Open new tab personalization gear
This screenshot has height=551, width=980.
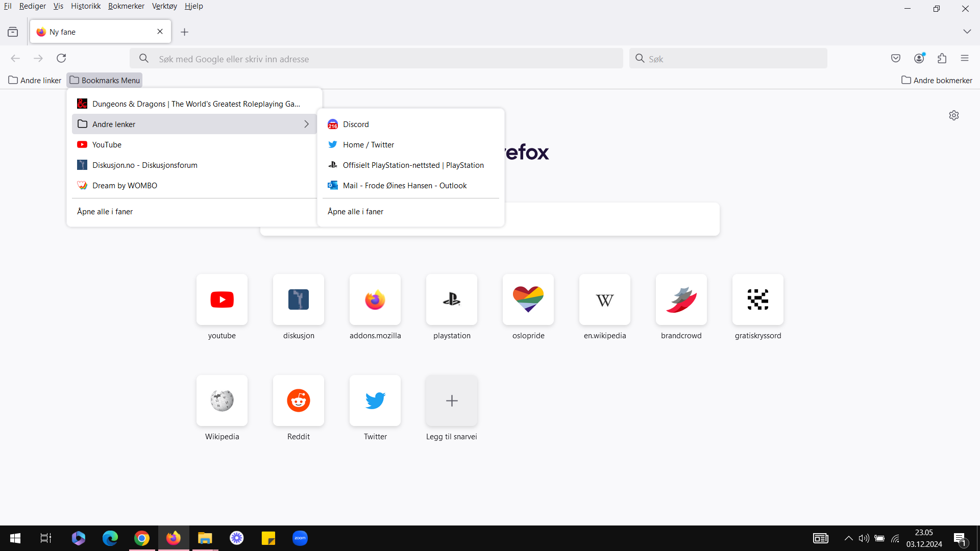(x=954, y=115)
